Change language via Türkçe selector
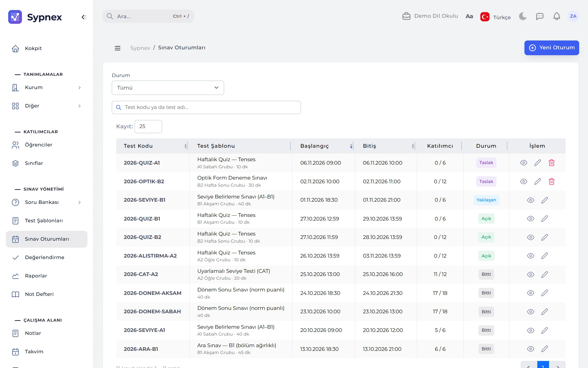 tap(495, 17)
